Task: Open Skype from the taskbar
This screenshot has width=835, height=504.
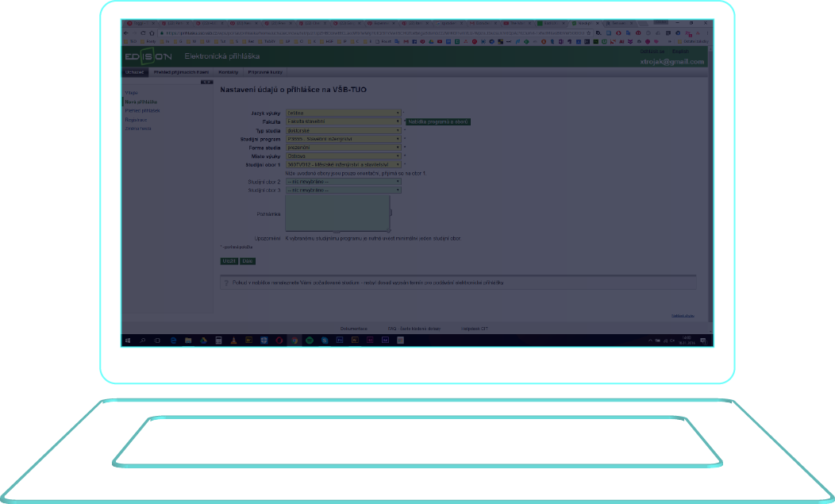Action: coord(325,340)
